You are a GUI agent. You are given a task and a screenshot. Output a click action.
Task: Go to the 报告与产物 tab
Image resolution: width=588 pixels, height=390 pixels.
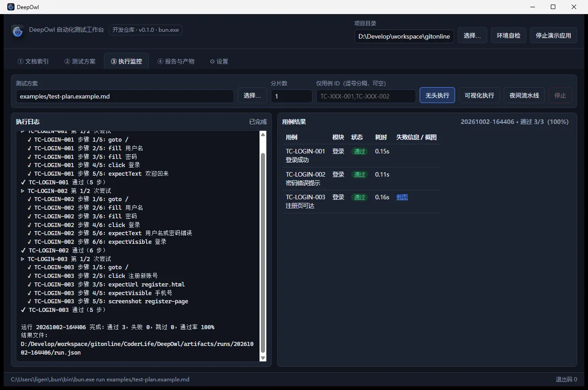[x=176, y=61]
